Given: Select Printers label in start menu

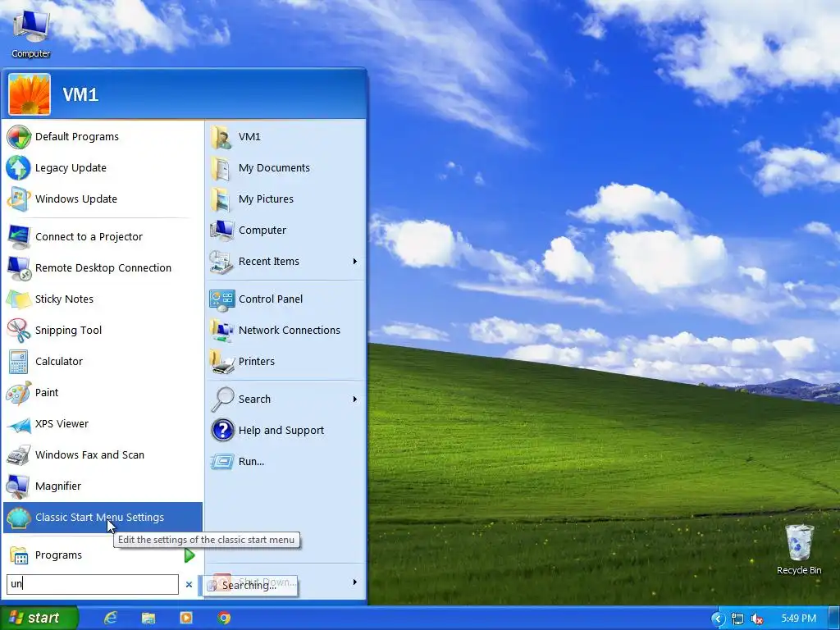Looking at the screenshot, I should 257,362.
